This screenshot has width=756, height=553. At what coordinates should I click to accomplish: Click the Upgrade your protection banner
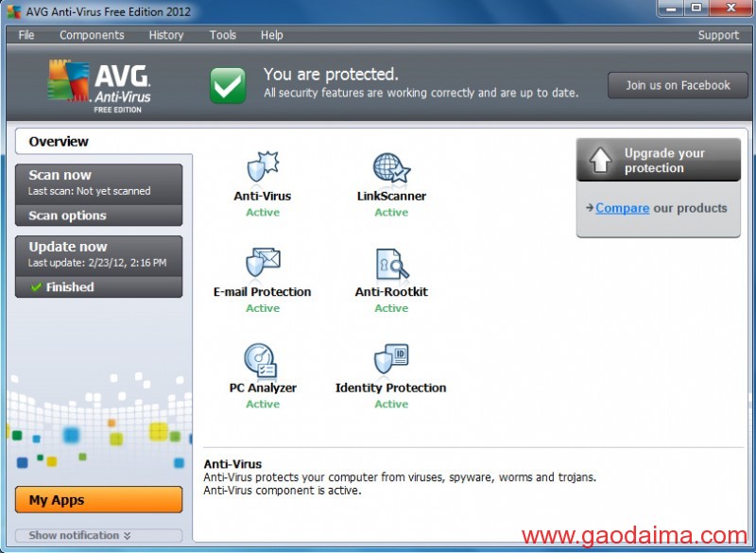[x=658, y=160]
